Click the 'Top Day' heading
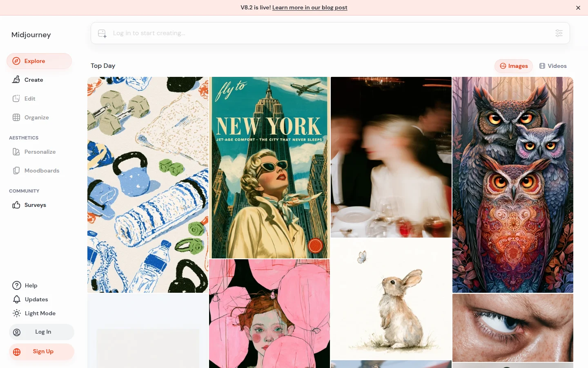This screenshot has height=368, width=588. click(x=103, y=66)
